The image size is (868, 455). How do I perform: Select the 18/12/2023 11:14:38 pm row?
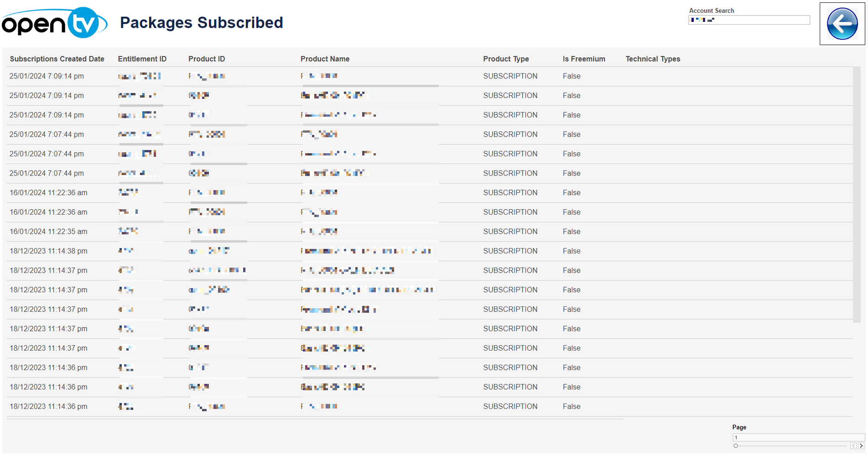pyautogui.click(x=48, y=251)
